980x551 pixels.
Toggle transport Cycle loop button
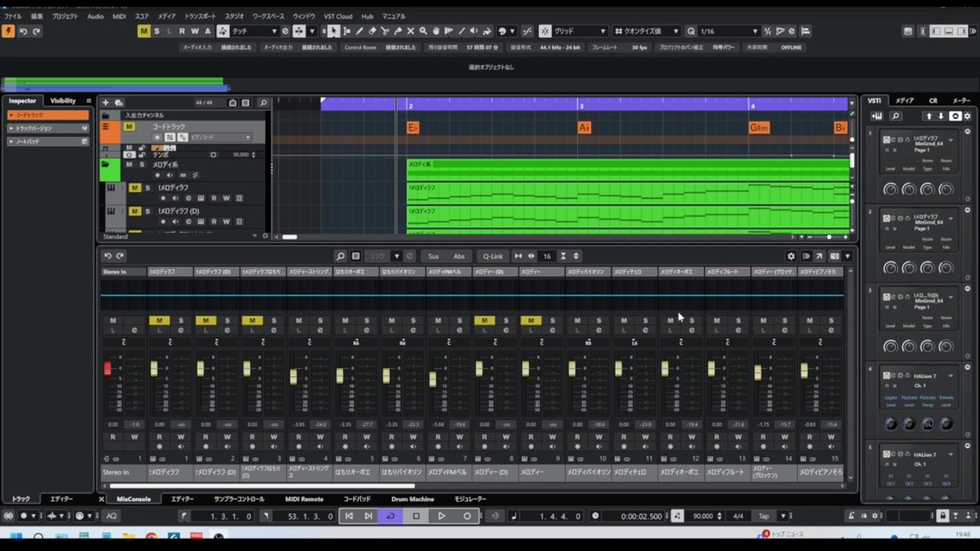coord(390,516)
